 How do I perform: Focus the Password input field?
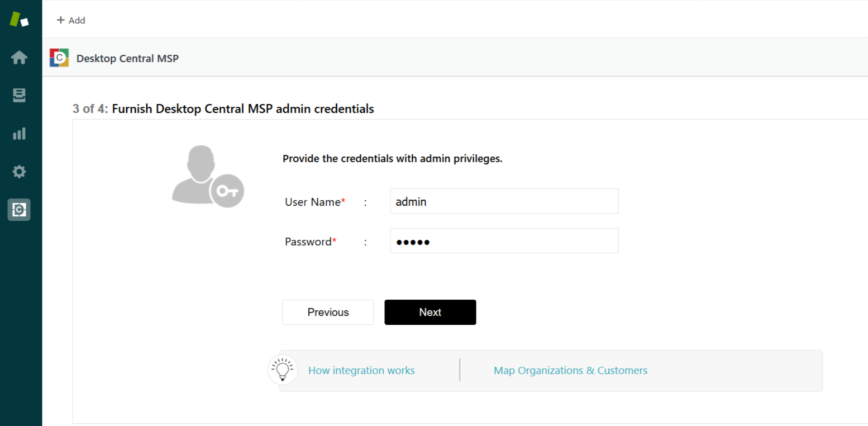(x=504, y=241)
